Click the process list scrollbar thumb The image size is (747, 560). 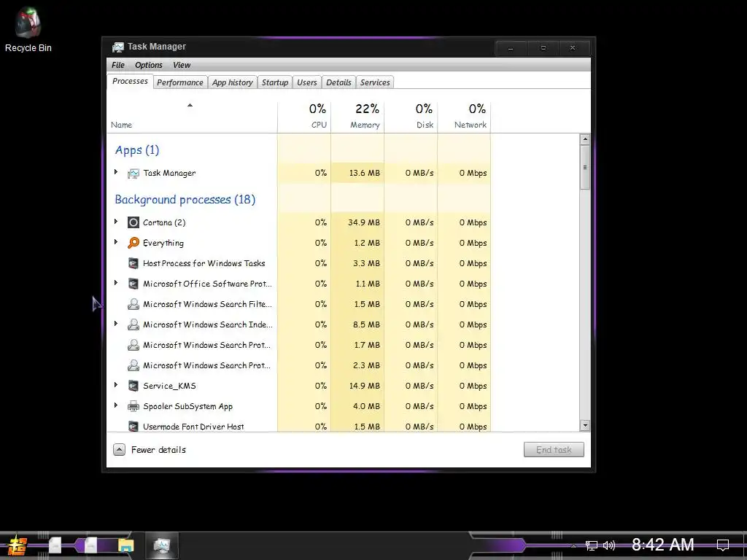tap(585, 167)
